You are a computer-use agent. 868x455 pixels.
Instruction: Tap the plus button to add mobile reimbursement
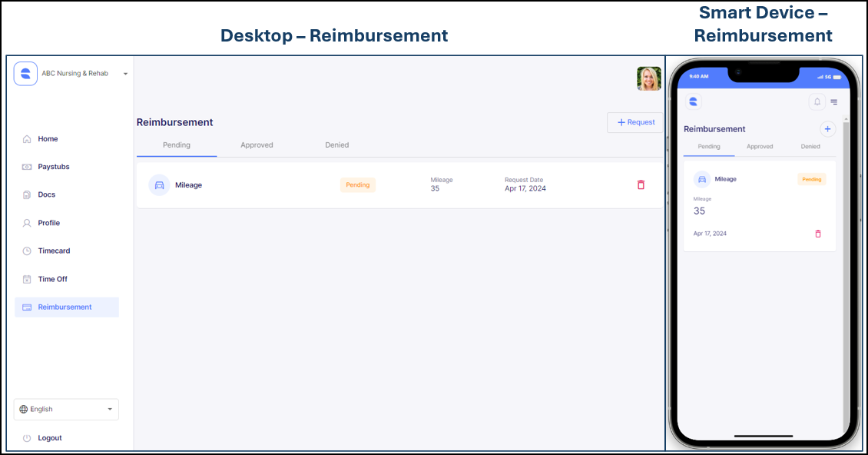[827, 128]
